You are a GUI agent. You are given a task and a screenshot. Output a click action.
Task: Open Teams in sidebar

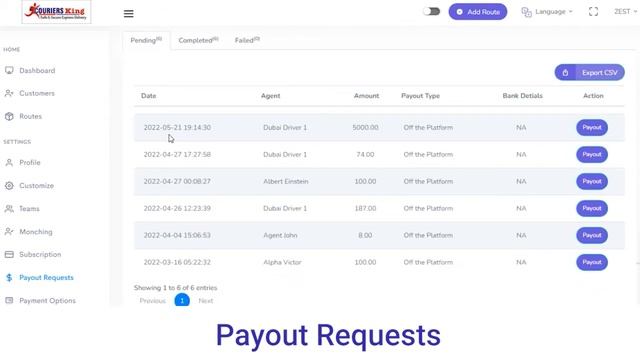click(x=29, y=209)
